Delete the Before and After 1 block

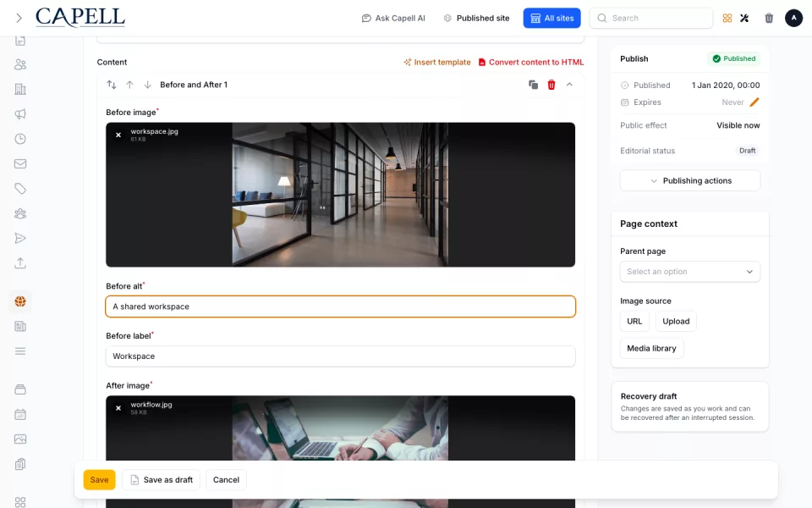551,85
